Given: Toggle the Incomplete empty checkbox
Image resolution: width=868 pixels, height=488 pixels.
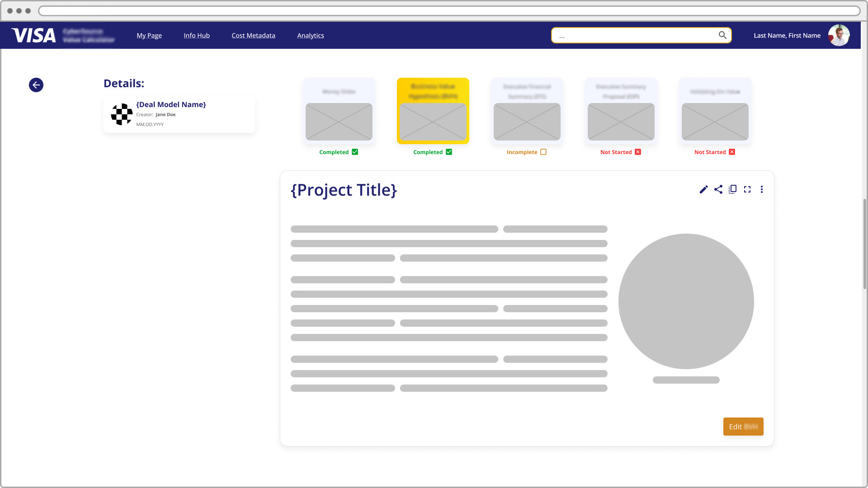Looking at the screenshot, I should pos(543,152).
